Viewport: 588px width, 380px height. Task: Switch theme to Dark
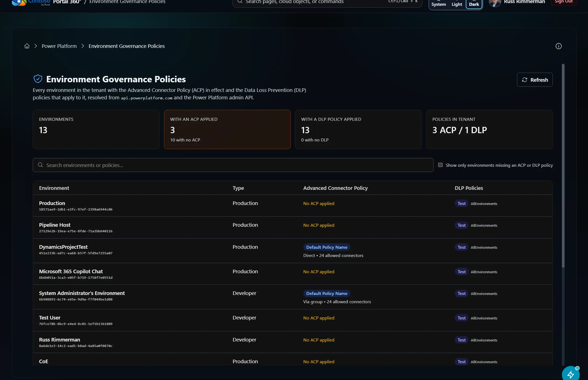click(474, 4)
